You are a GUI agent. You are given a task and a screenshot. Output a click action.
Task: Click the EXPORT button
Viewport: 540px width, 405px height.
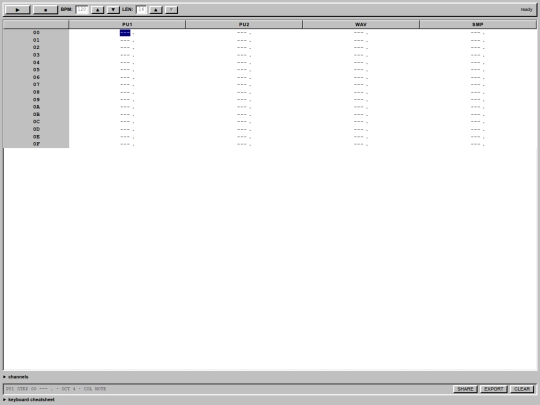[494, 389]
